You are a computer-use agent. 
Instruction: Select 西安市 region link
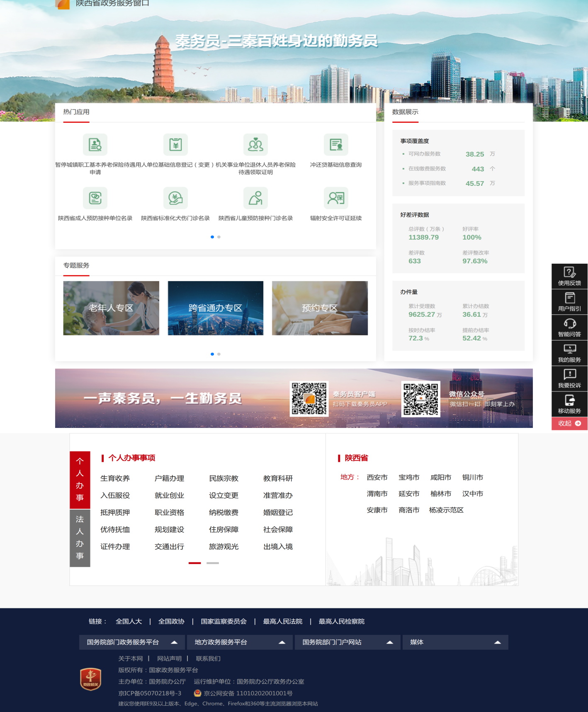click(x=377, y=477)
